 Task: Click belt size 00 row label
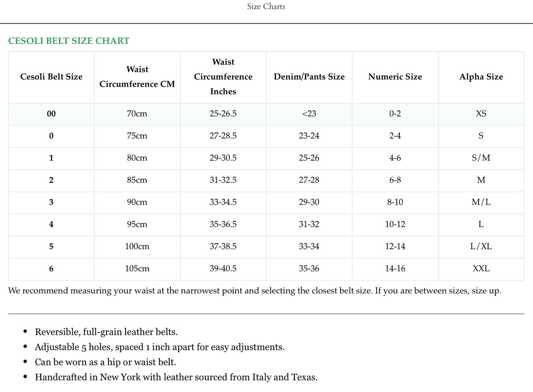[x=51, y=114]
